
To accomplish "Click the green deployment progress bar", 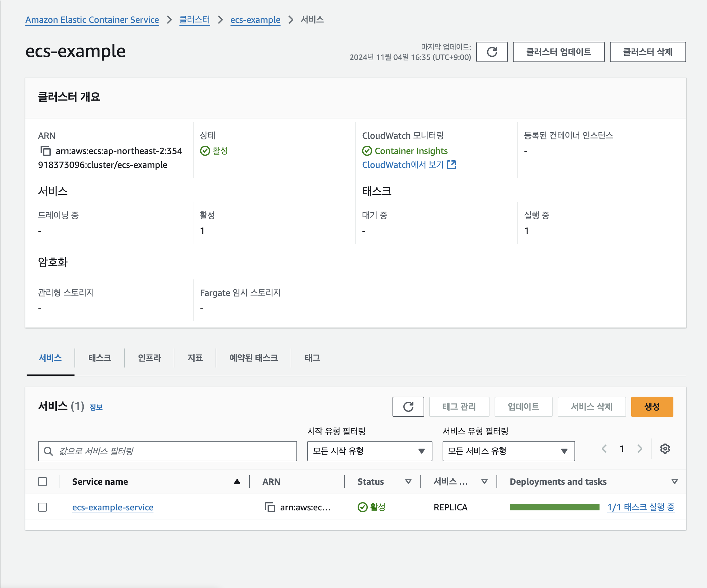I will tap(554, 507).
